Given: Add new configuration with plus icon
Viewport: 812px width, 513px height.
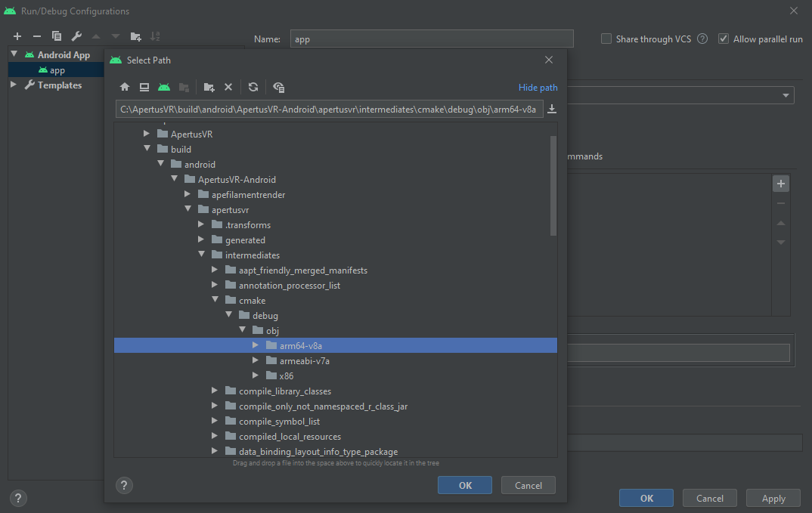Looking at the screenshot, I should point(17,36).
